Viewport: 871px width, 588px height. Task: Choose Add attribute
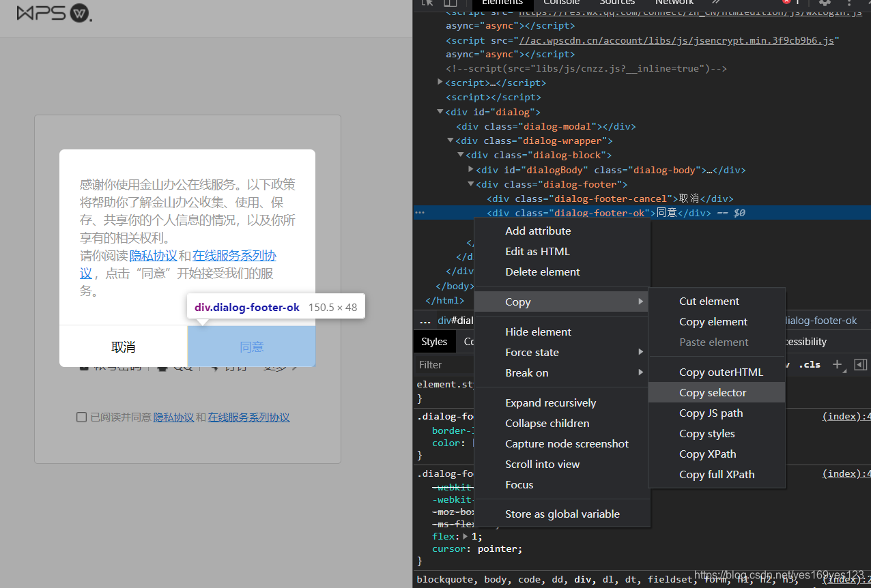coord(562,231)
